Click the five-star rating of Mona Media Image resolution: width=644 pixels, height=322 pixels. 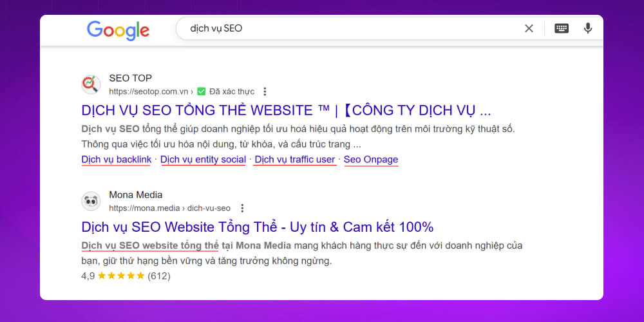point(121,276)
